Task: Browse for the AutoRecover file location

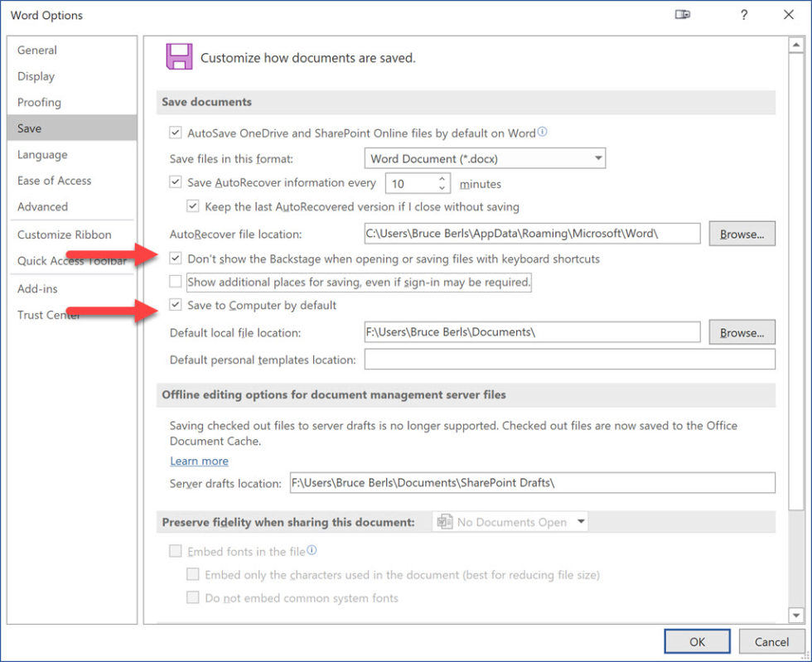Action: point(742,234)
